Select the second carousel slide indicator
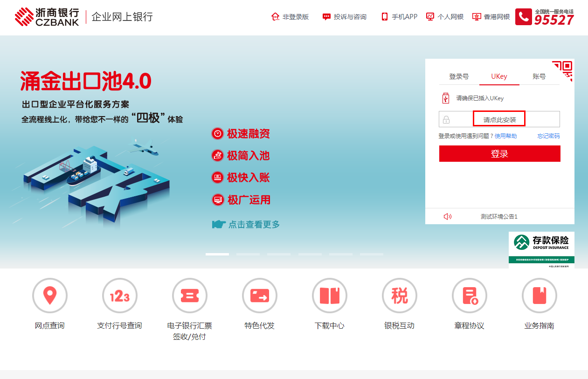Image resolution: width=588 pixels, height=379 pixels. [248, 254]
